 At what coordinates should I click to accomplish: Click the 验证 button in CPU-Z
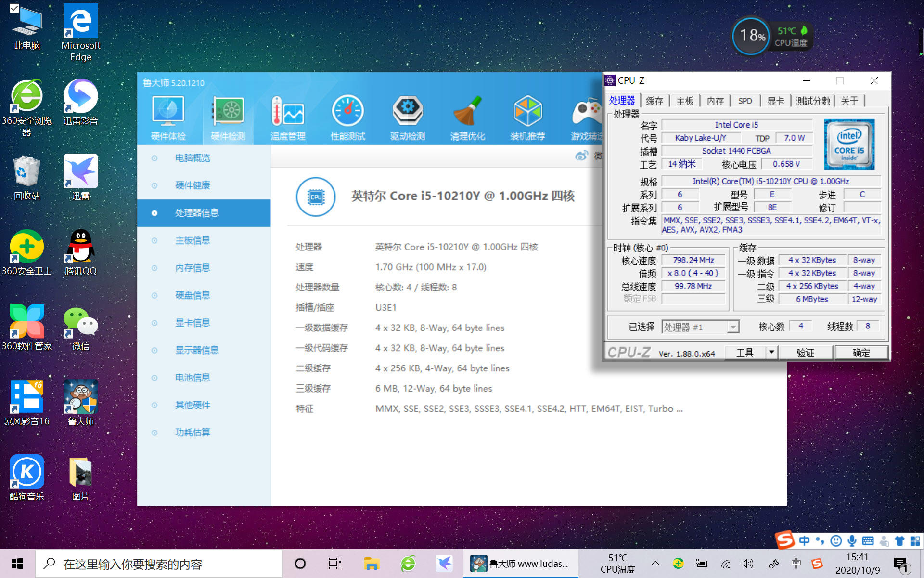pos(805,353)
